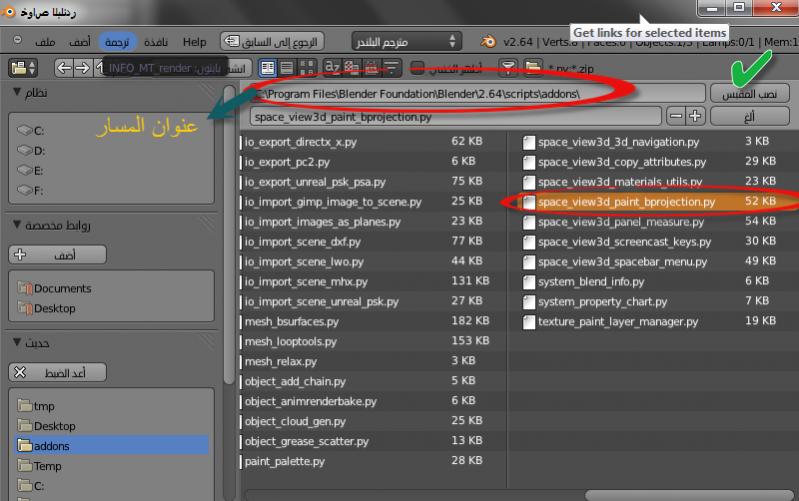Screen dimensions: 799x501
Task: Click the plus increment filename button
Action: coord(695,116)
